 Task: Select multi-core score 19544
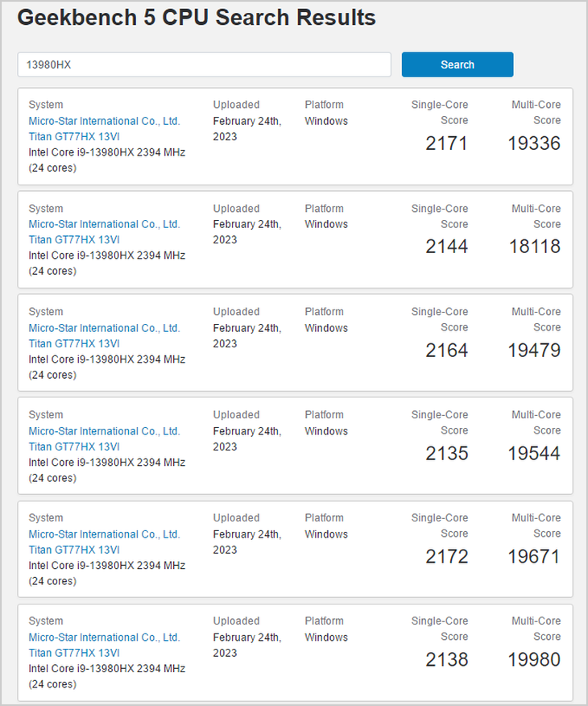pos(534,454)
